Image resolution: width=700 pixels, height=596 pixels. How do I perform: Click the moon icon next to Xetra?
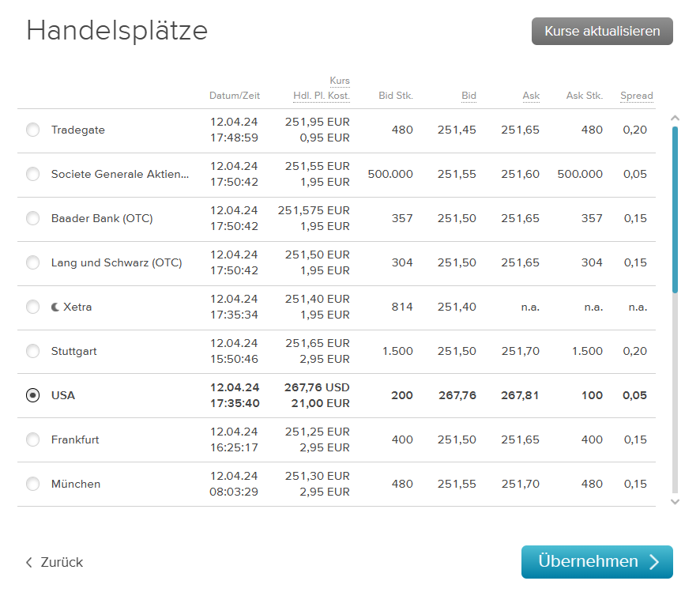coord(55,307)
